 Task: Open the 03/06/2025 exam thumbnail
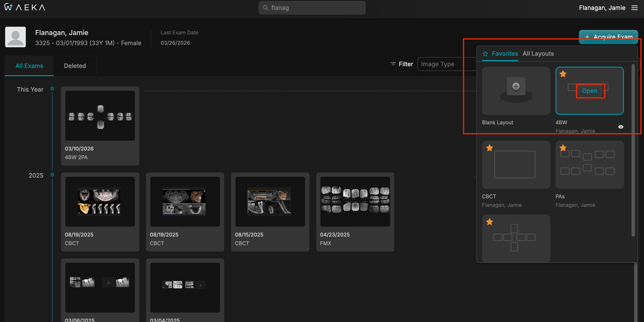[x=100, y=288]
